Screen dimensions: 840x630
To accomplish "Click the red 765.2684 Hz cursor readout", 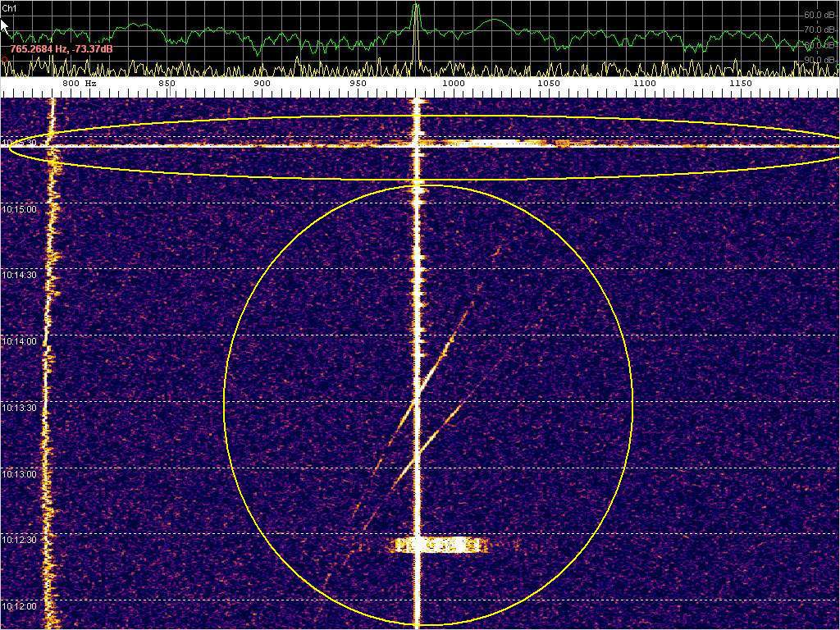I will pyautogui.click(x=62, y=49).
